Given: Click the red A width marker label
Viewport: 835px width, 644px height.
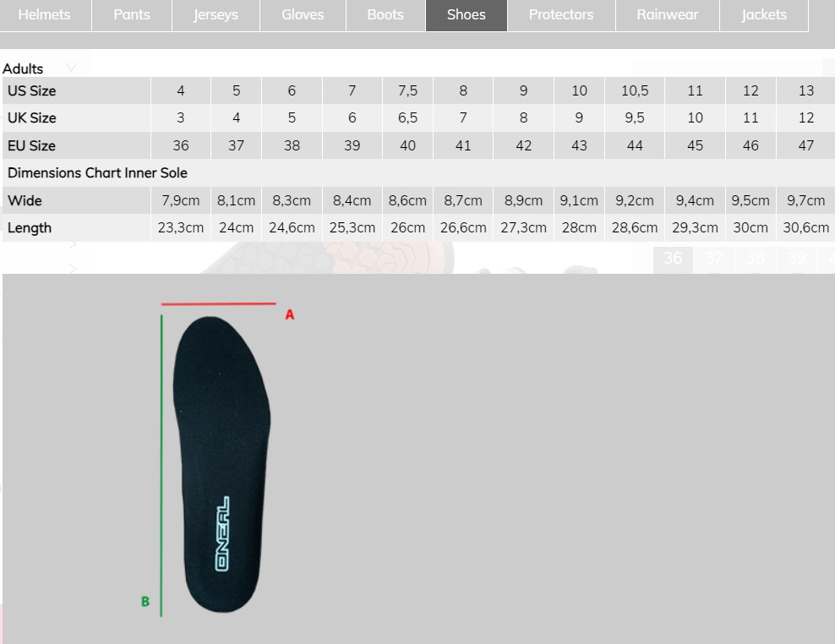Looking at the screenshot, I should [290, 314].
